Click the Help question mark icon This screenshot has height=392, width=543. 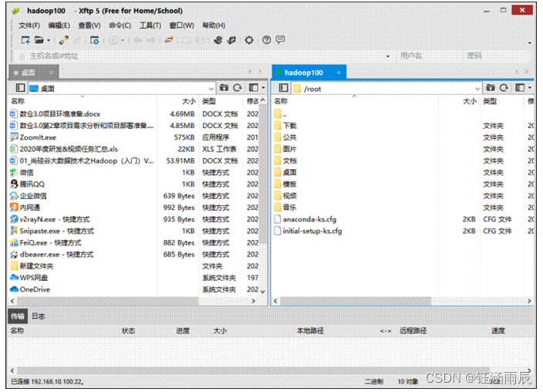point(266,40)
